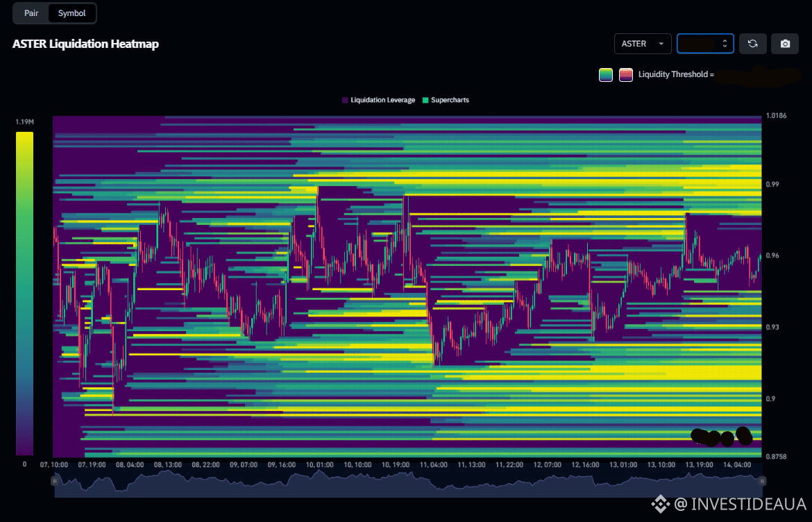Click the 0.99 price axis label
The height and width of the screenshot is (522, 812).
click(772, 184)
